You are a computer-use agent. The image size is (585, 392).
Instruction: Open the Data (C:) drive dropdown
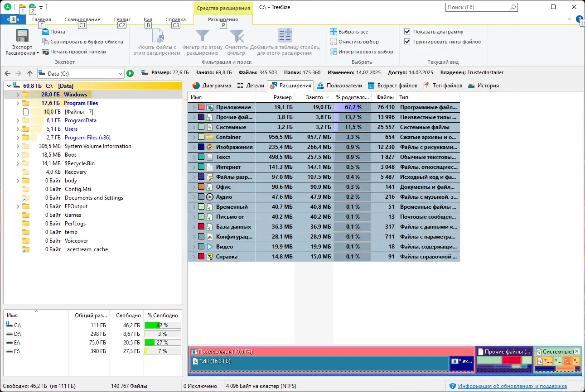pyautogui.click(x=121, y=73)
